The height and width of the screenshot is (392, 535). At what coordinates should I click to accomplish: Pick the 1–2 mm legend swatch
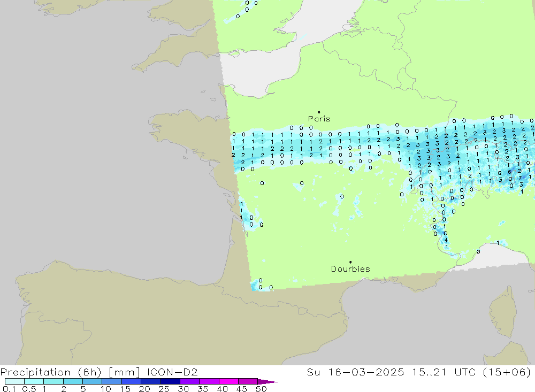53,381
